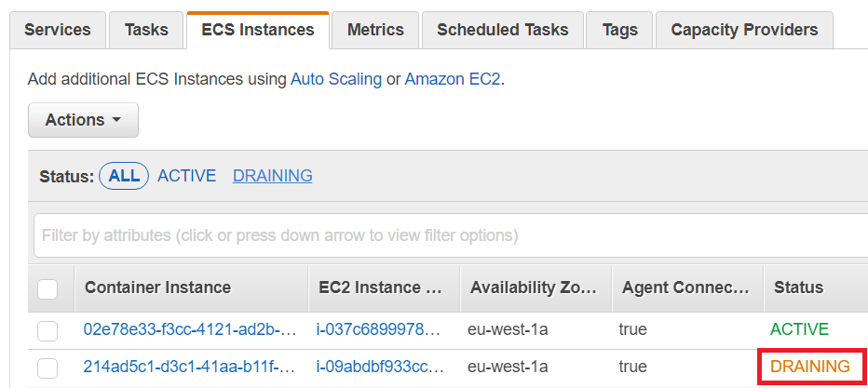Toggle the select-all header checkbox
The height and width of the screenshot is (388, 868).
point(47,288)
